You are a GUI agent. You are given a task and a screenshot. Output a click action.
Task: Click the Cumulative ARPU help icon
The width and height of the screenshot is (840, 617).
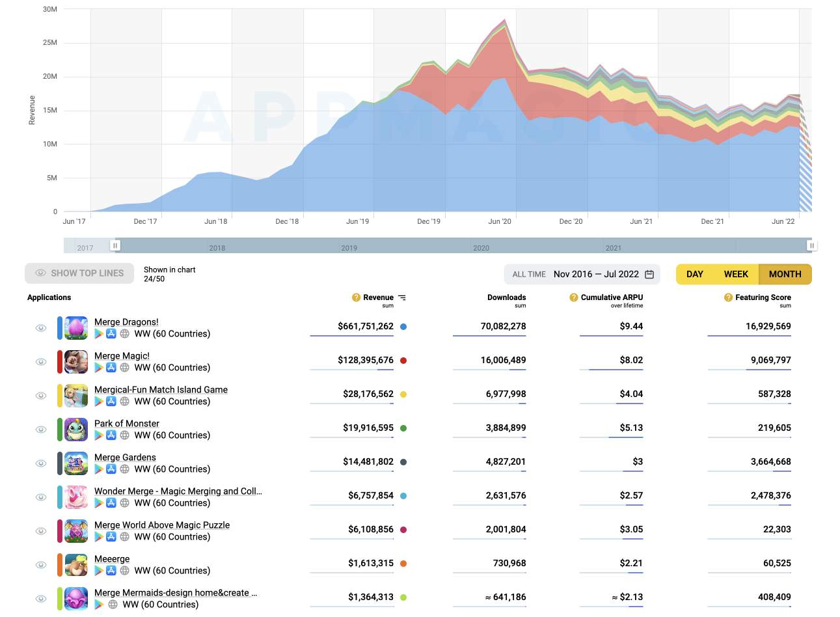point(573,297)
